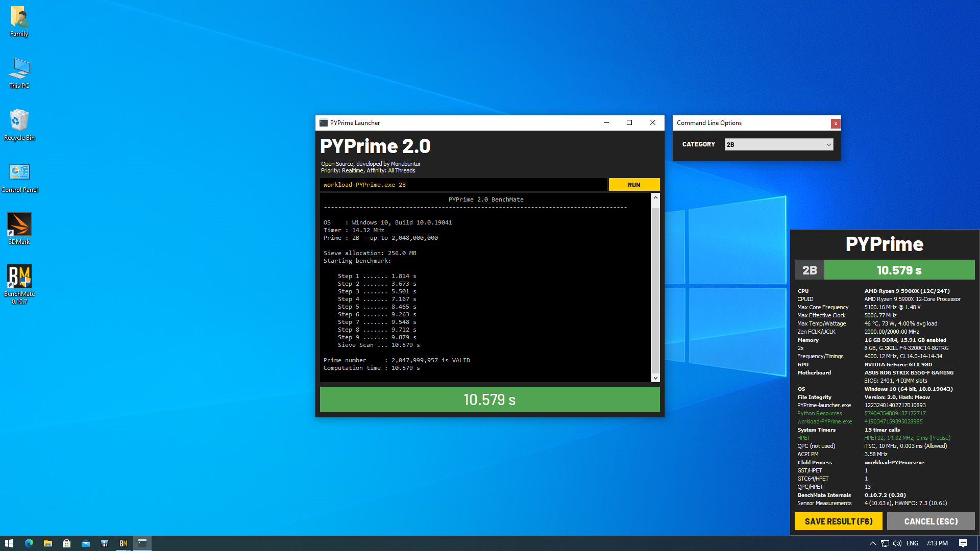Click the green 10.579 s BenchMate score
The width and height of the screenshot is (980, 551).
(x=899, y=270)
